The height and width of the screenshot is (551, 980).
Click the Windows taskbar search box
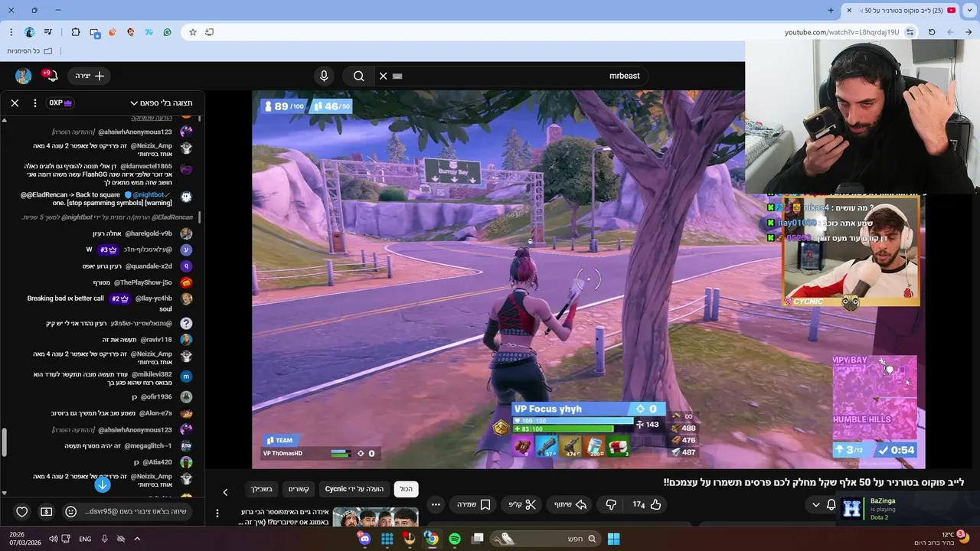[x=544, y=539]
